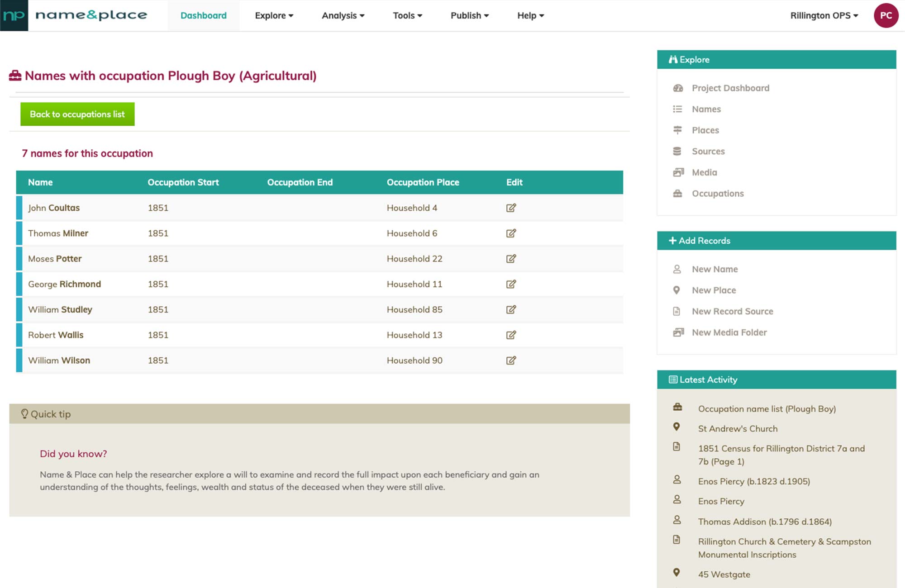
Task: Open the Places link in Explore
Action: (x=705, y=130)
